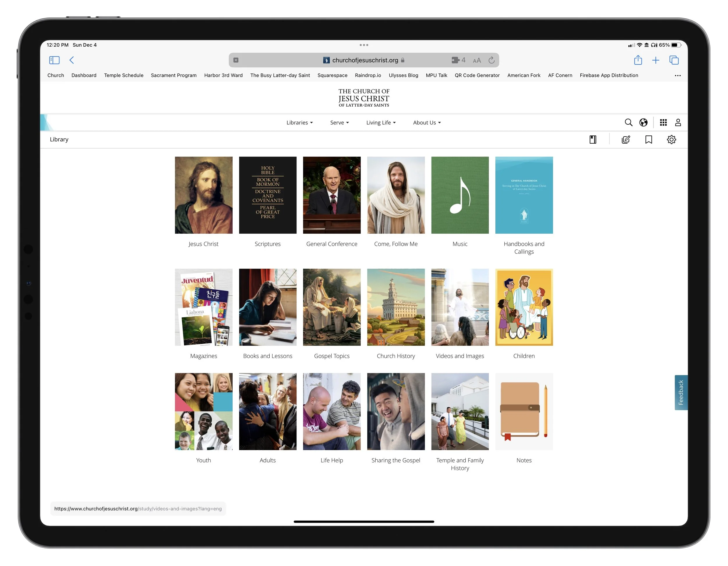Screen dimensions: 728x566
Task: Open library settings gear icon
Action: (671, 140)
